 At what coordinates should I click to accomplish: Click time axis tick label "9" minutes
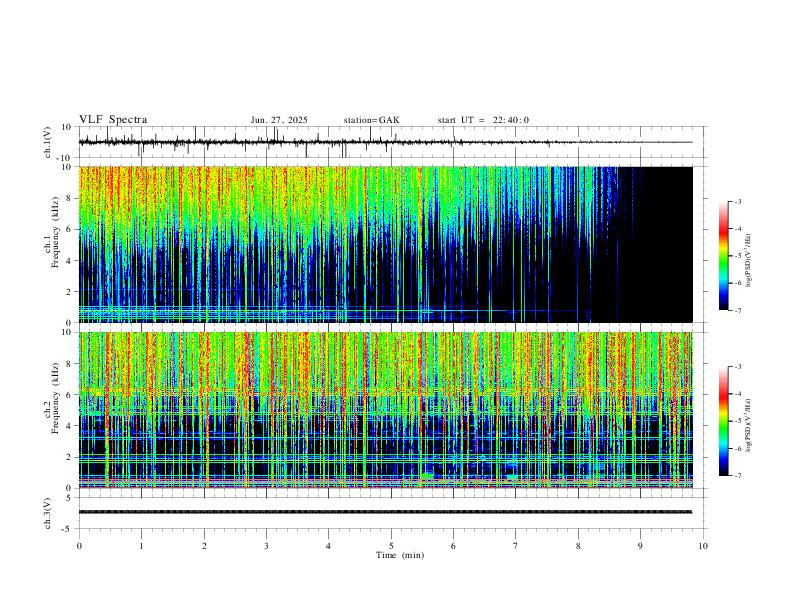pyautogui.click(x=640, y=546)
